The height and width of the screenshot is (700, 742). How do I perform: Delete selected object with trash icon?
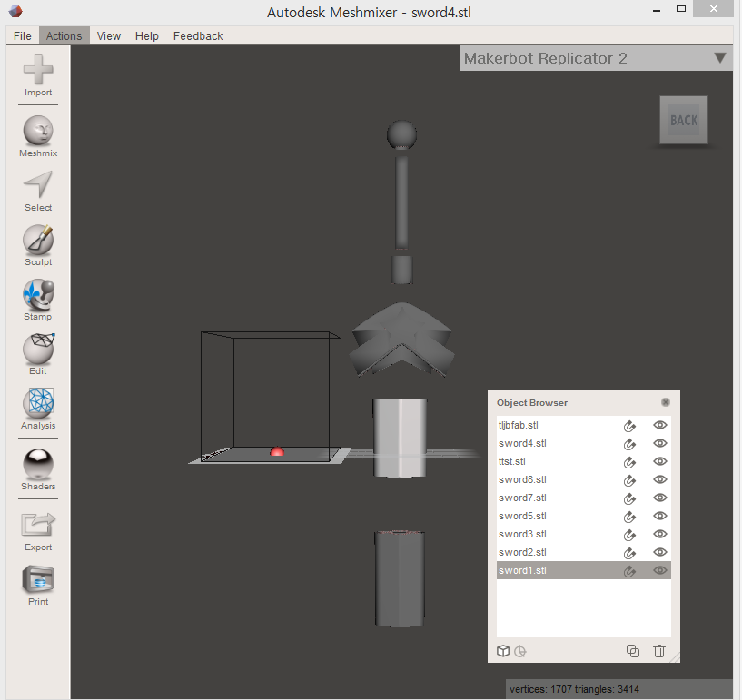[x=659, y=651]
